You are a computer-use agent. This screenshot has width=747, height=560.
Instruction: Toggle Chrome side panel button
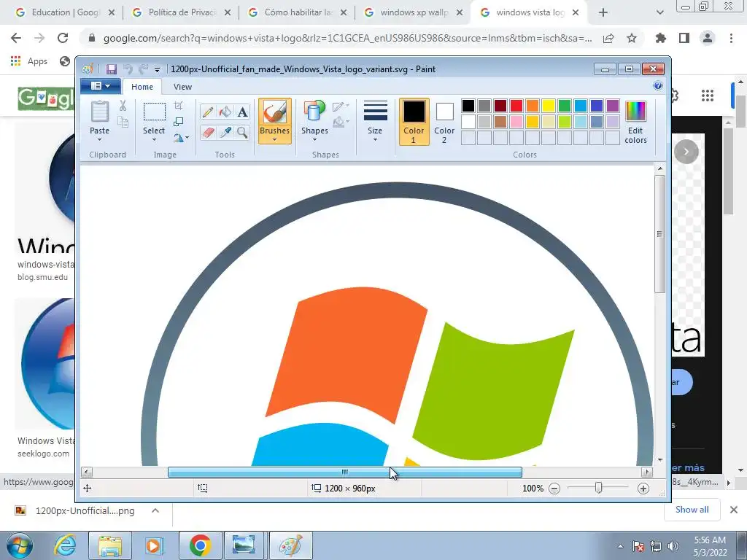[x=684, y=38]
